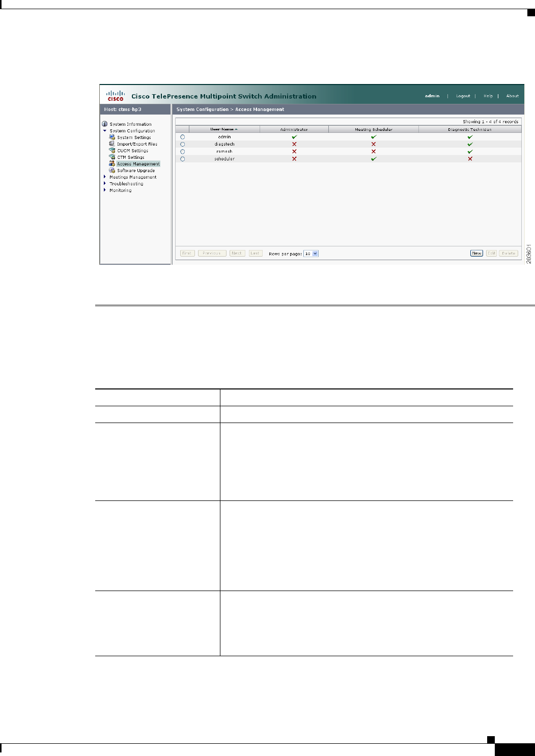Click the Help link
Screen dimensions: 535x756
[x=488, y=96]
